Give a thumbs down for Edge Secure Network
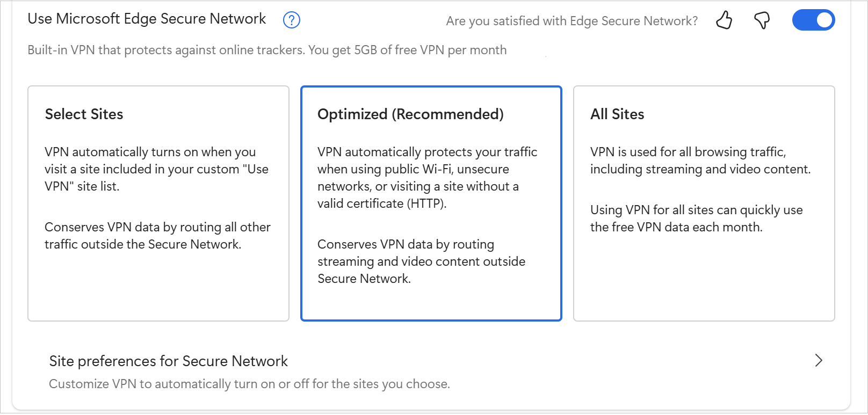 (762, 20)
